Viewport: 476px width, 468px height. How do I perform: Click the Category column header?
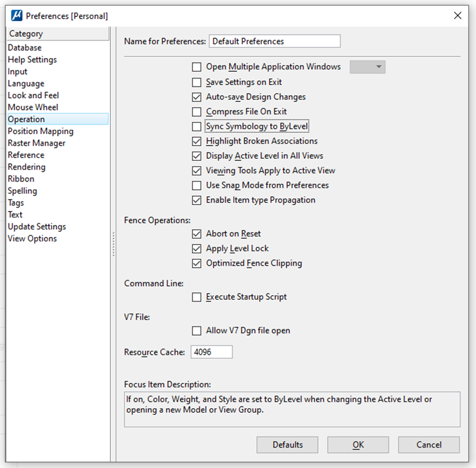coord(58,34)
